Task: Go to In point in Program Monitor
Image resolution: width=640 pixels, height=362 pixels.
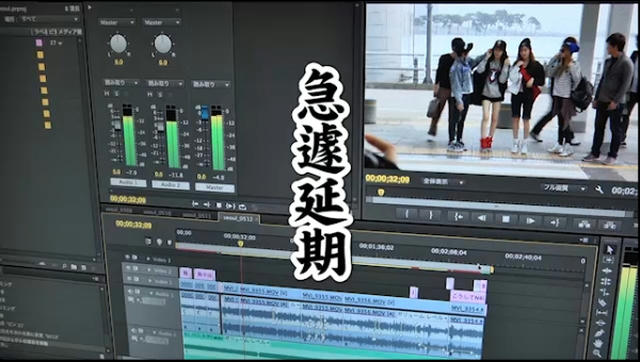Action: tap(458, 217)
